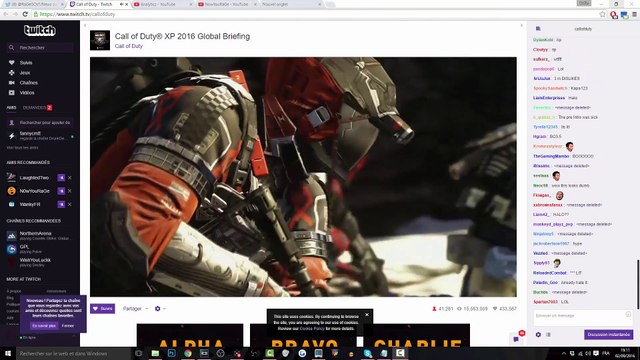The image size is (640, 360).
Task: Click the Suivre follow button
Action: [102, 309]
